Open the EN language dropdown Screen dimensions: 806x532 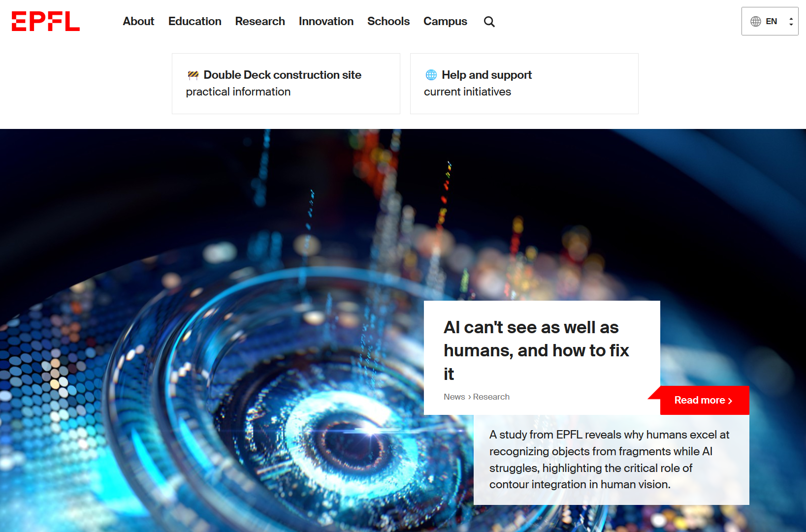click(770, 21)
